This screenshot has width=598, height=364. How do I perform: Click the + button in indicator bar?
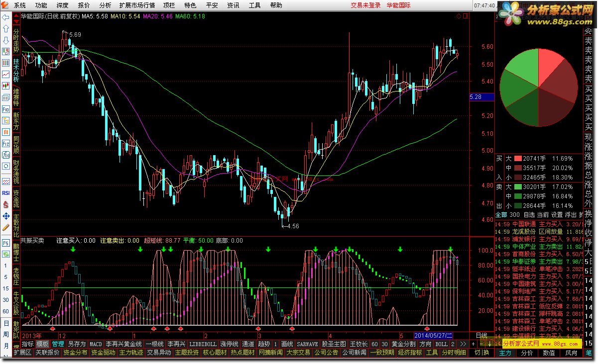pos(473,344)
